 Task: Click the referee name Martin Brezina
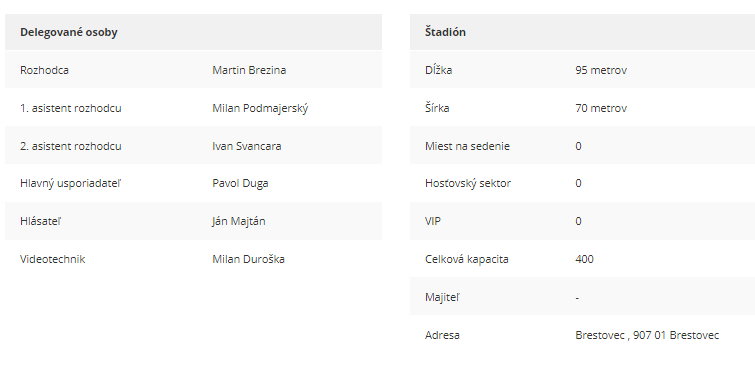pyautogui.click(x=249, y=70)
